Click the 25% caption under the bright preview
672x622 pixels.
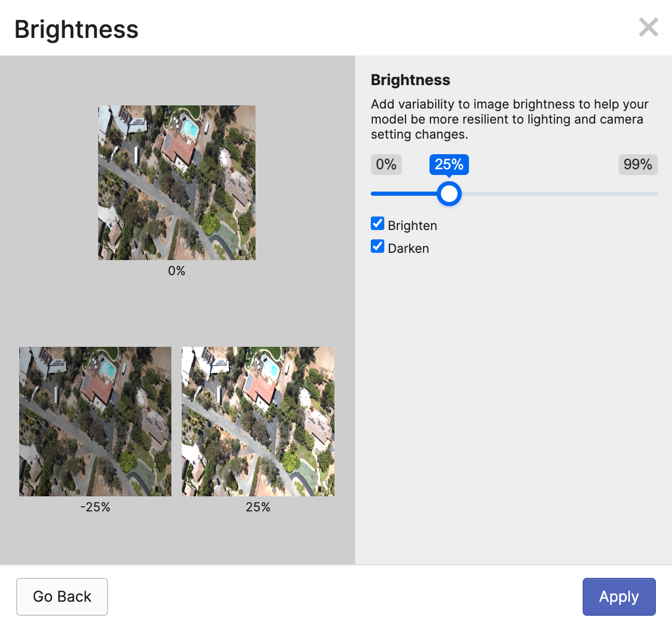pyautogui.click(x=258, y=507)
